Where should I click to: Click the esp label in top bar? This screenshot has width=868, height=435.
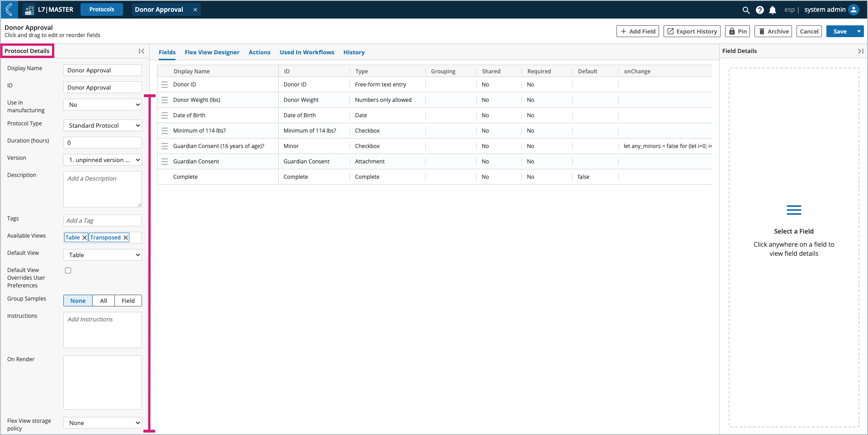[x=789, y=10]
